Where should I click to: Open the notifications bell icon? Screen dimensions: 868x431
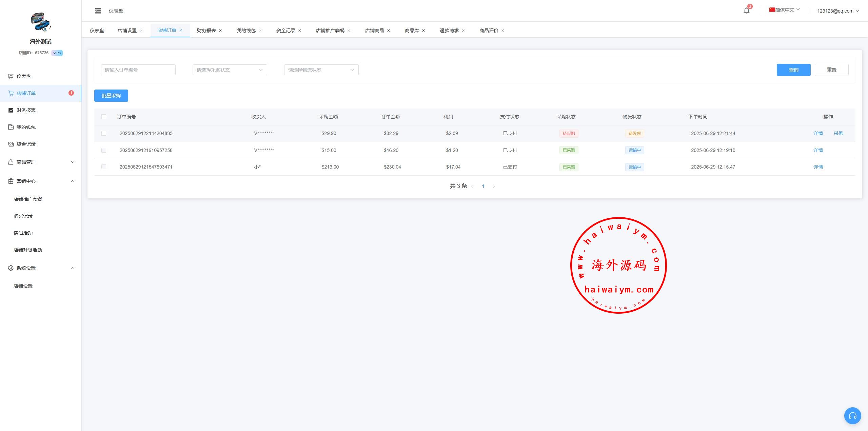[746, 11]
